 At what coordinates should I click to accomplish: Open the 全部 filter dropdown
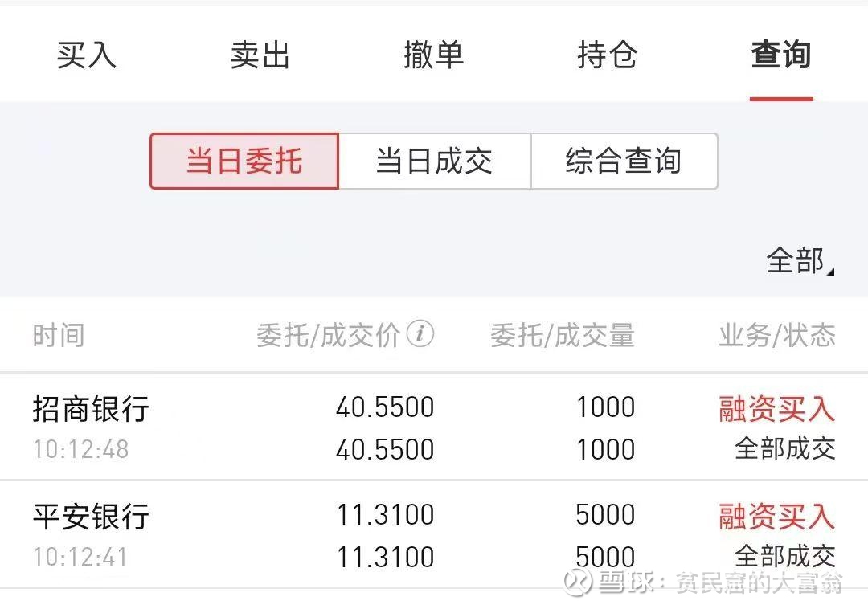[x=799, y=261]
